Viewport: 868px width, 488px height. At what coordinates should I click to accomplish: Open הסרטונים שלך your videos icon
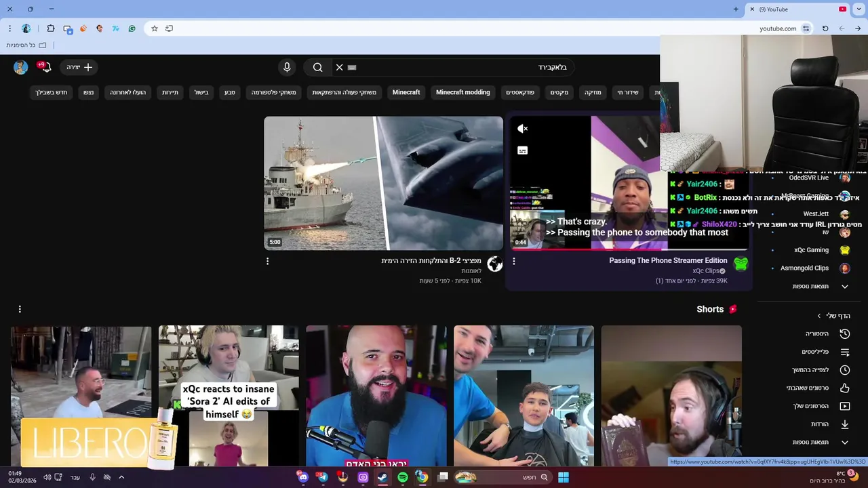tap(845, 406)
